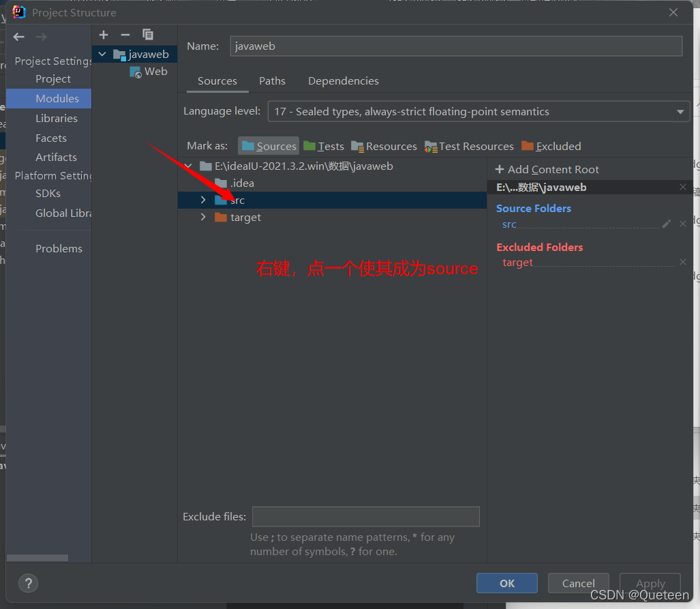This screenshot has height=609, width=700.
Task: Switch to the Dependencies tab
Action: [x=344, y=81]
